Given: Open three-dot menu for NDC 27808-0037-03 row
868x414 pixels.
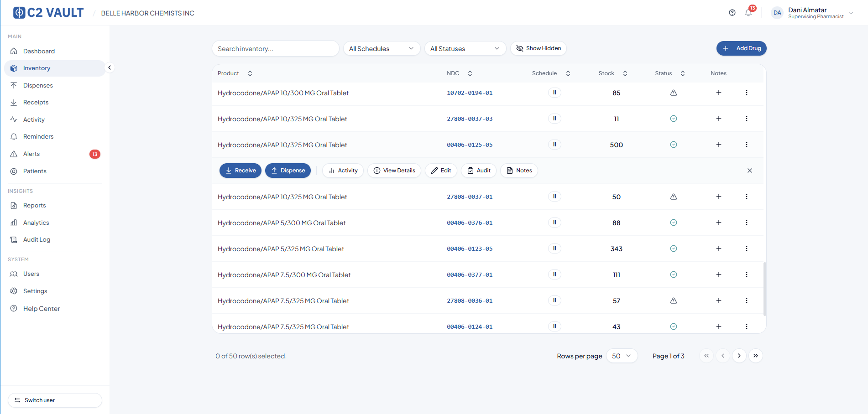Looking at the screenshot, I should click(x=746, y=119).
